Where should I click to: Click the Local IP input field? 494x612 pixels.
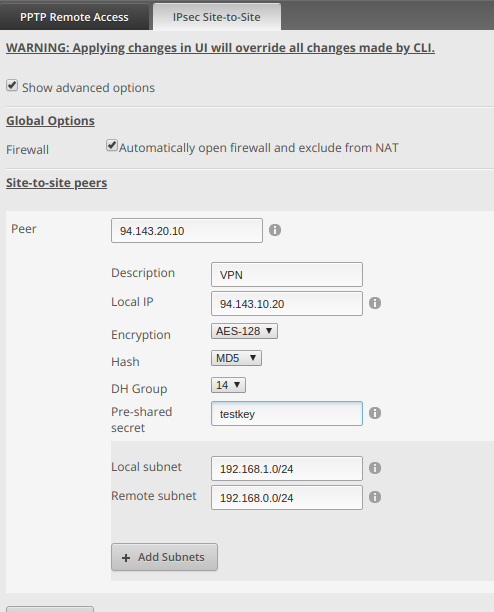point(287,303)
